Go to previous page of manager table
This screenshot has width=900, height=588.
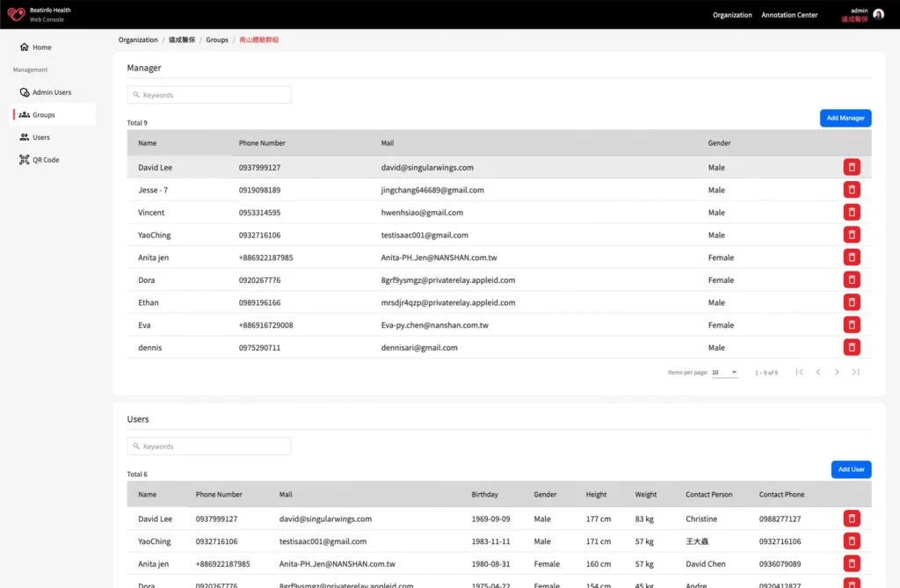click(x=818, y=372)
